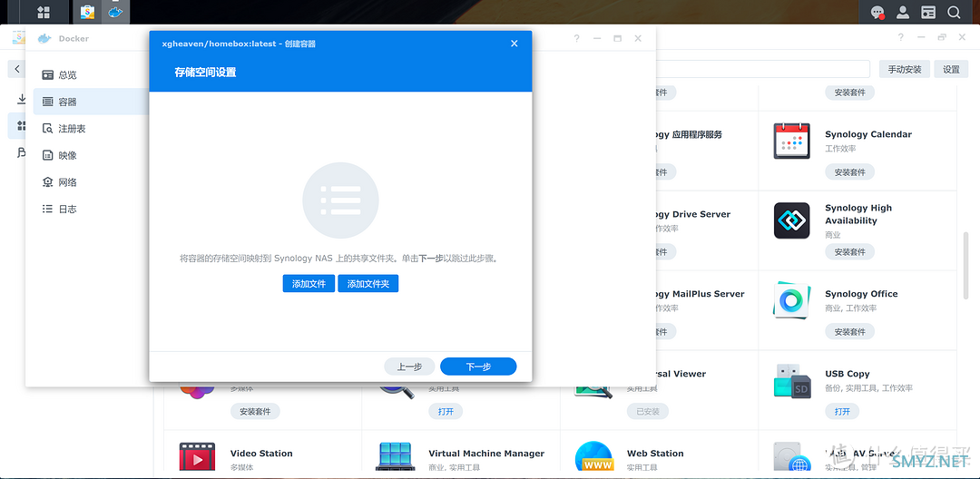Click the Video Station icon
980x479 pixels.
click(197, 458)
